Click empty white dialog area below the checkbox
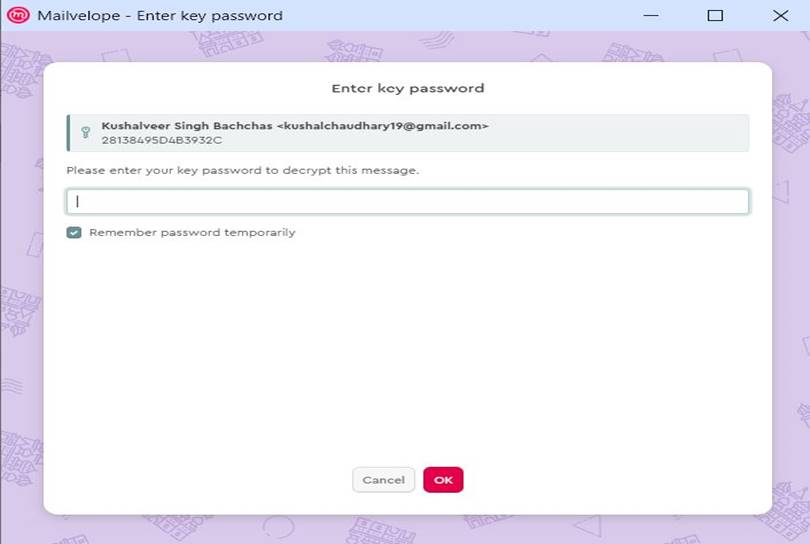The width and height of the screenshot is (810, 544). coord(408,351)
